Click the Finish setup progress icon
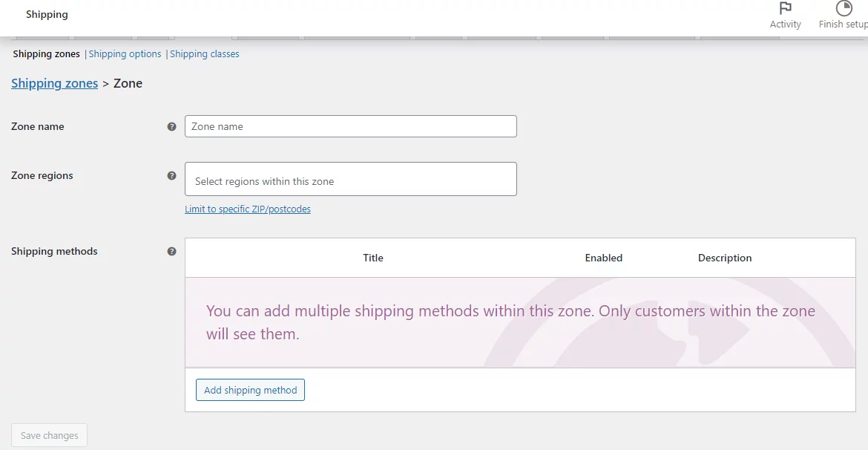868x450 pixels. [844, 9]
